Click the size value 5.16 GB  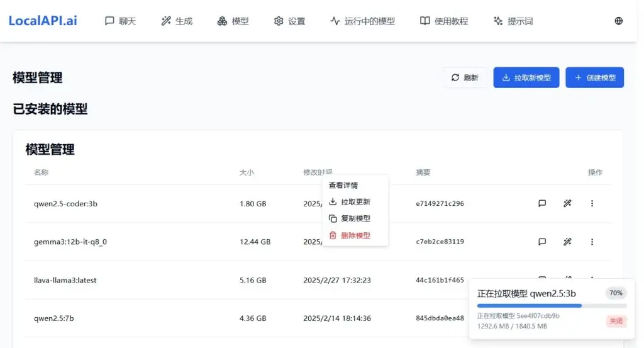pos(253,280)
